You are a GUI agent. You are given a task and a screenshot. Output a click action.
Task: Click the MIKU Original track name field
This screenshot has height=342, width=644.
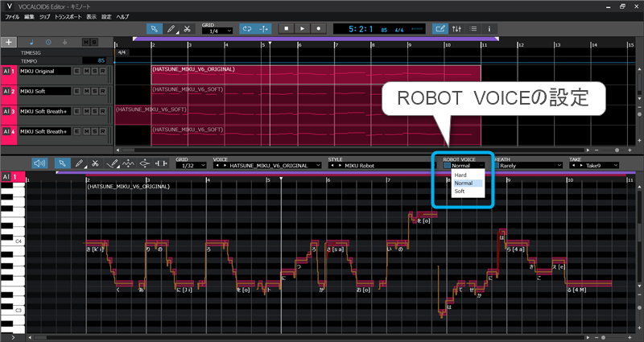pyautogui.click(x=45, y=71)
